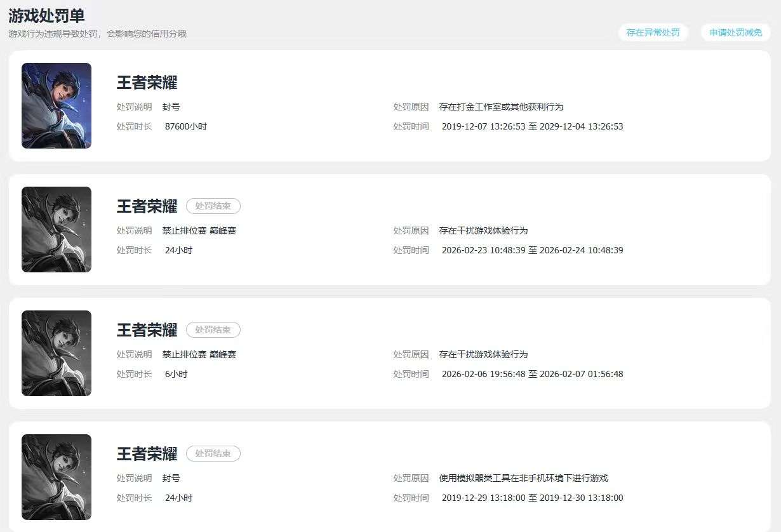Click 处罚说明 label on the 2019-12-29 card
The height and width of the screenshot is (532, 781).
[x=134, y=478]
